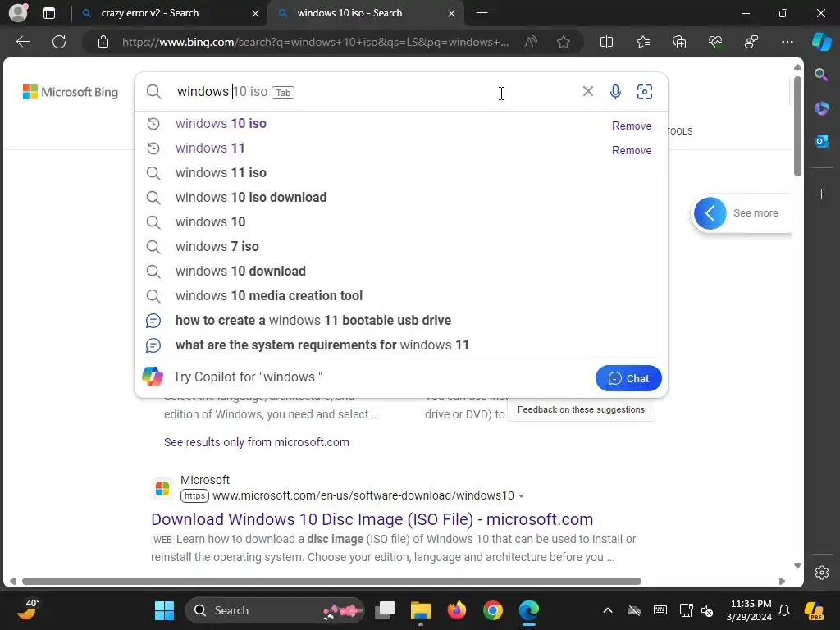This screenshot has width=840, height=630.
Task: Open Read aloud in address bar
Action: pyautogui.click(x=531, y=42)
